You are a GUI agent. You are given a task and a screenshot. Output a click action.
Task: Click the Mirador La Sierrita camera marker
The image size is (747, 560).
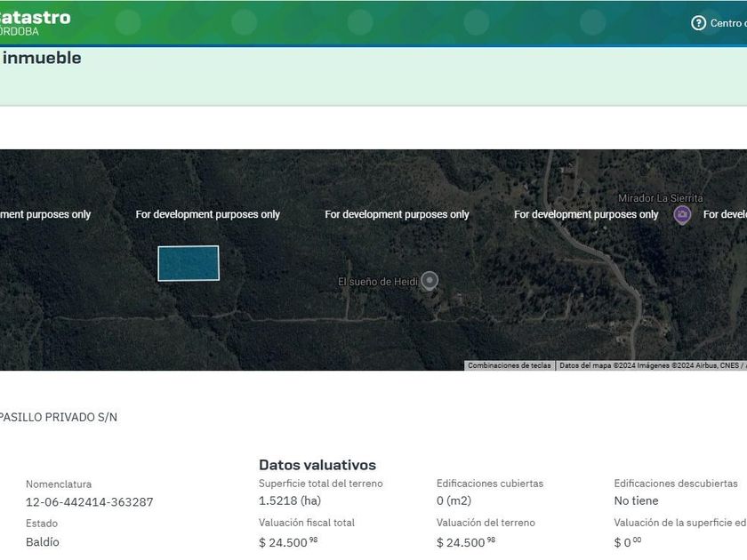(x=682, y=215)
